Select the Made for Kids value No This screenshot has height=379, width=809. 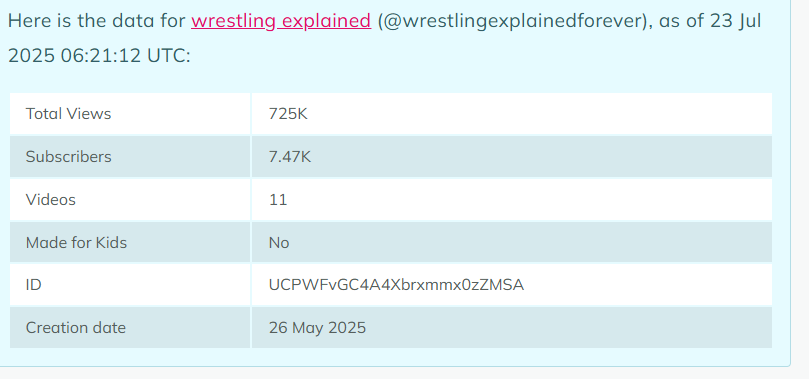pyautogui.click(x=279, y=242)
